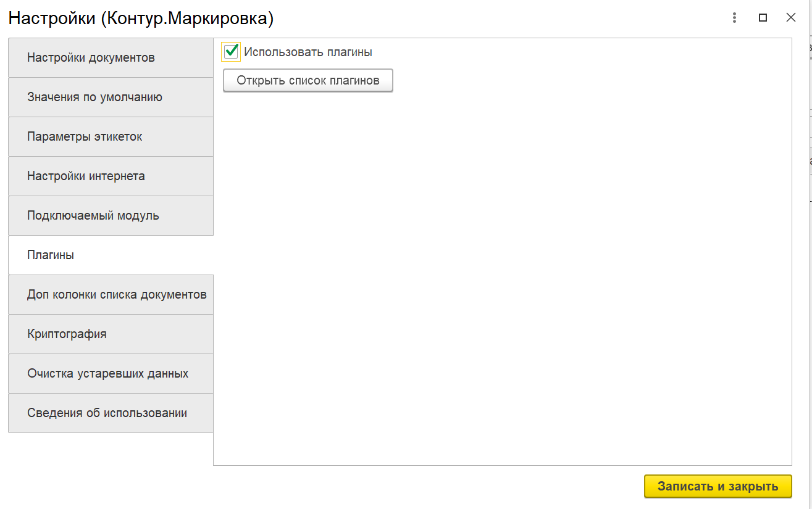View Сведения об использовании tab
This screenshot has width=812, height=509.
pyautogui.click(x=111, y=413)
